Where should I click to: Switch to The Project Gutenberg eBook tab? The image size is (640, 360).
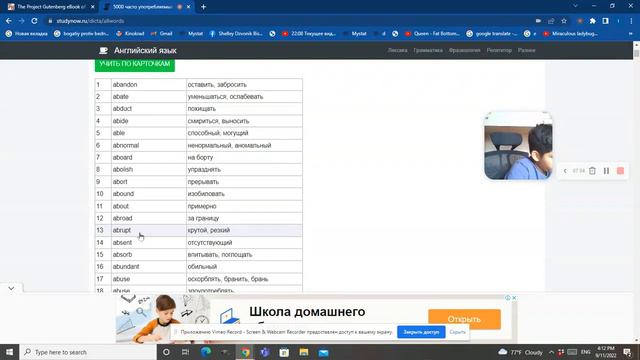click(51, 7)
